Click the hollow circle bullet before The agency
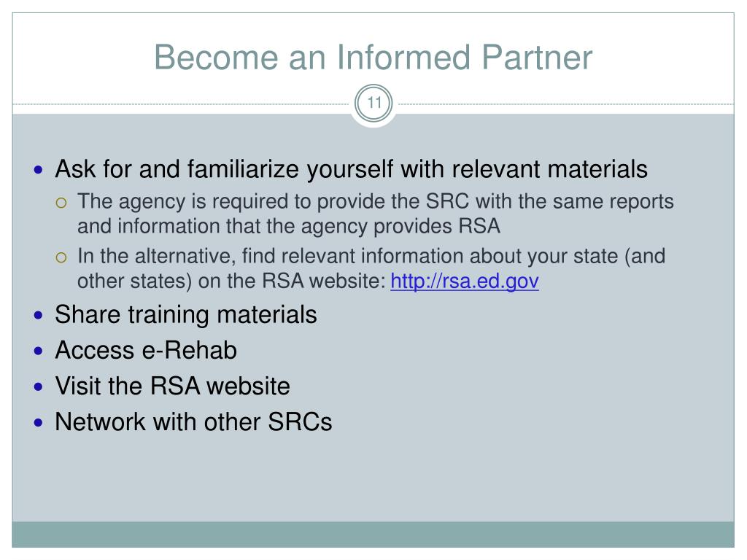This screenshot has width=747, height=560. (61, 203)
